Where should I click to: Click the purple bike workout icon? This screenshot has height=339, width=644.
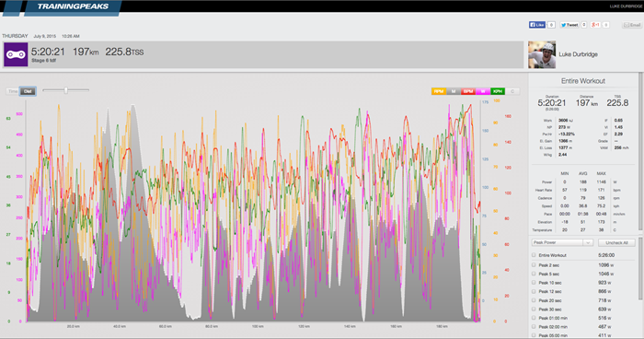click(16, 54)
